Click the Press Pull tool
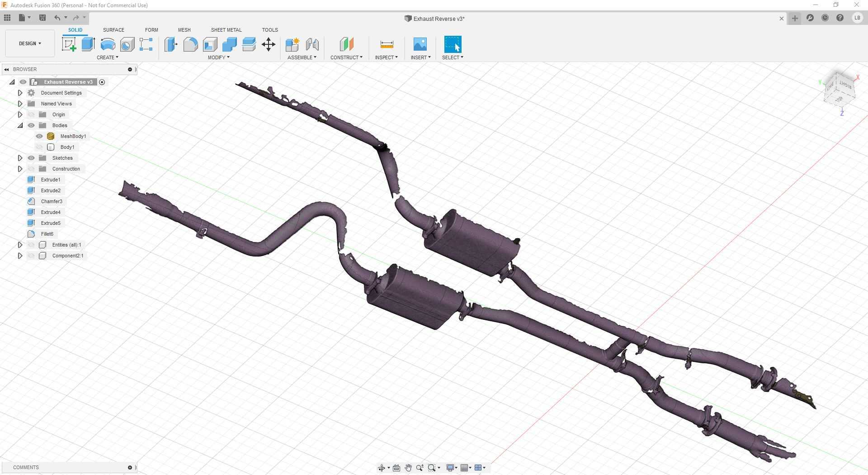Image resolution: width=868 pixels, height=475 pixels. pyautogui.click(x=171, y=44)
